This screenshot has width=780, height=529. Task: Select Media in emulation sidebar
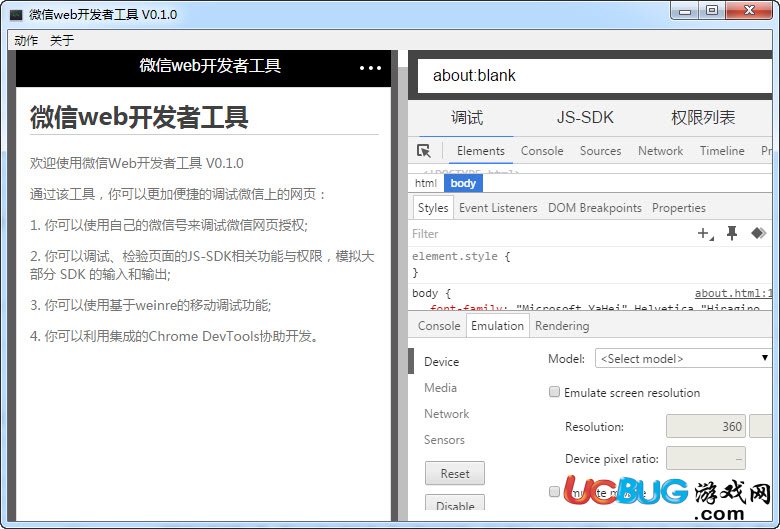click(440, 388)
